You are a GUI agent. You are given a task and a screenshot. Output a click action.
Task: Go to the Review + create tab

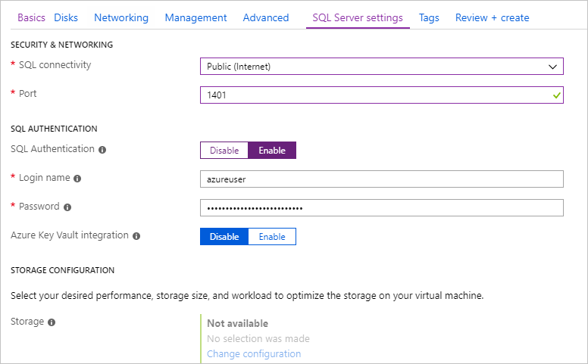[x=492, y=17]
